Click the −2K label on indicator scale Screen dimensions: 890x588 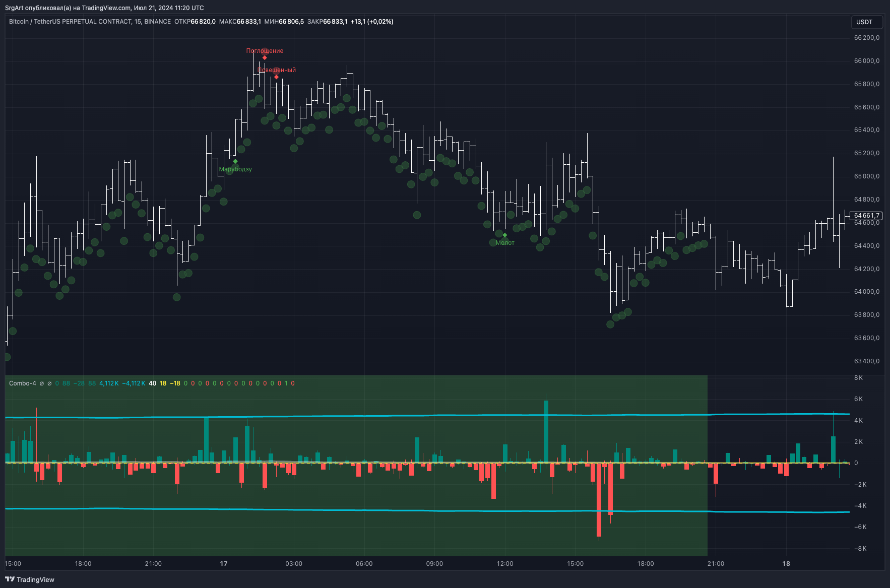(x=860, y=485)
